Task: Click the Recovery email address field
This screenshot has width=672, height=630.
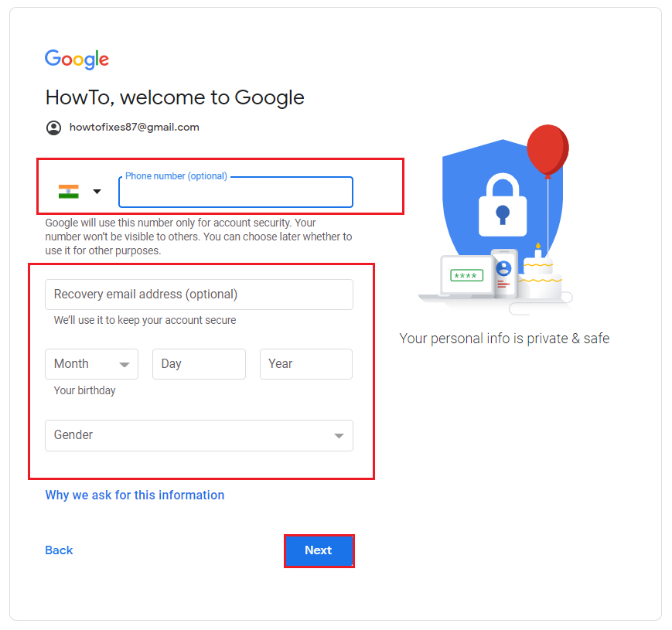Action: (x=199, y=295)
